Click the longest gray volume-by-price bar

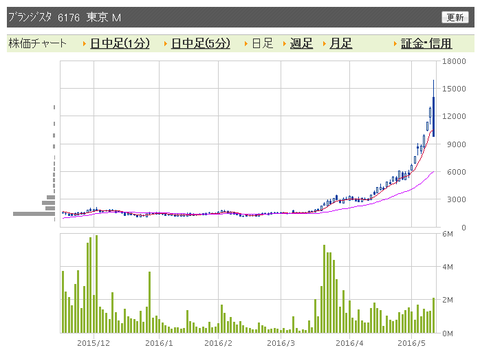click(34, 214)
